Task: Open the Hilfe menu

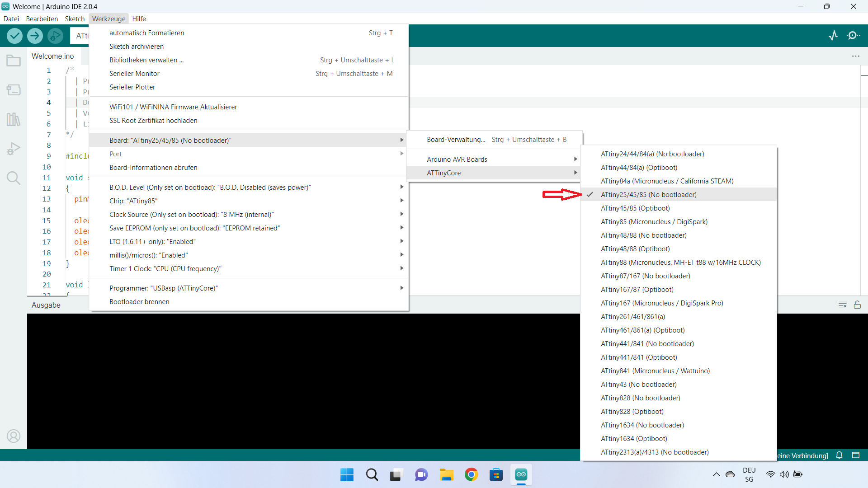Action: point(139,19)
